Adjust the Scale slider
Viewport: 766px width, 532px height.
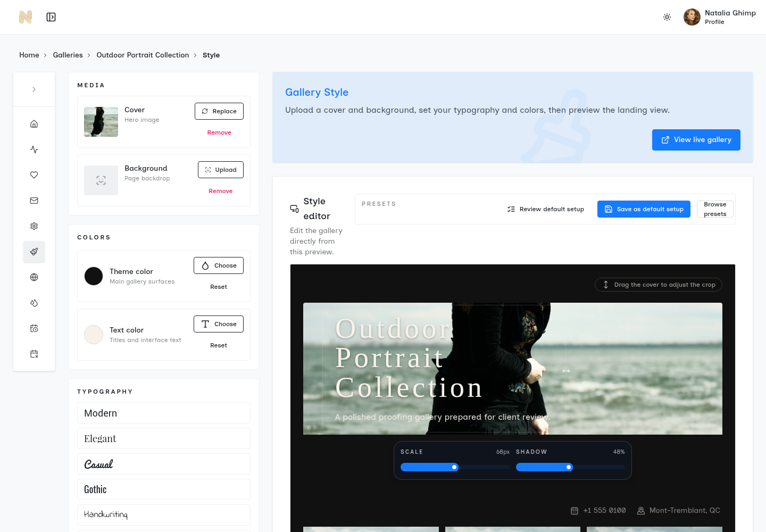click(x=455, y=467)
